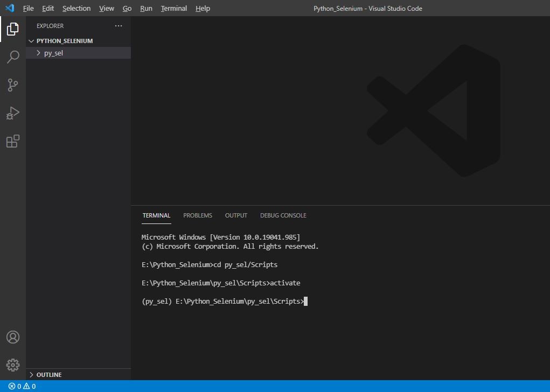
Task: Open the Manage settings gear icon
Action: click(x=13, y=365)
